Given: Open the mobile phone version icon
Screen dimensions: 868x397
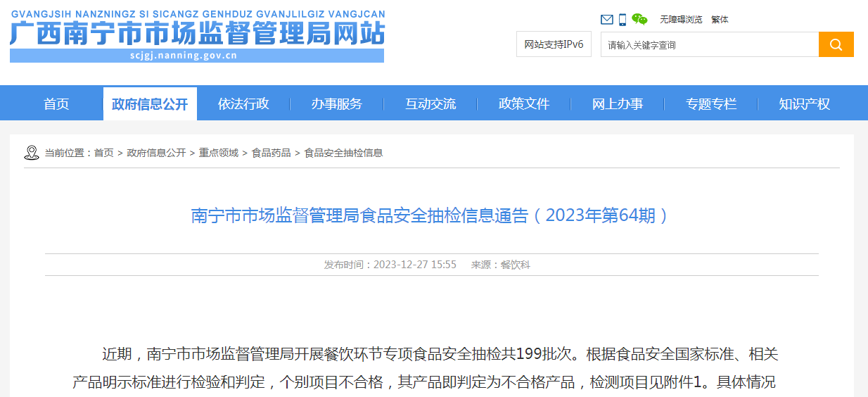Looking at the screenshot, I should 623,20.
